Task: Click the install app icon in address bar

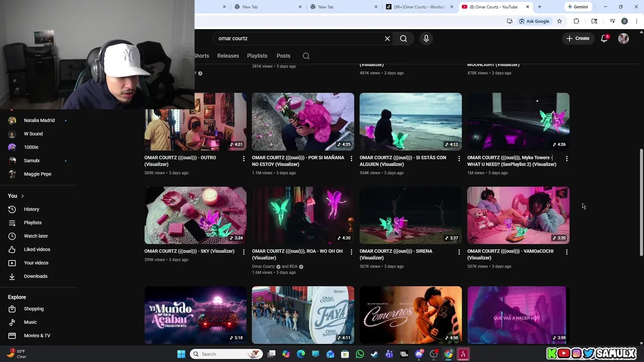Action: point(510,21)
